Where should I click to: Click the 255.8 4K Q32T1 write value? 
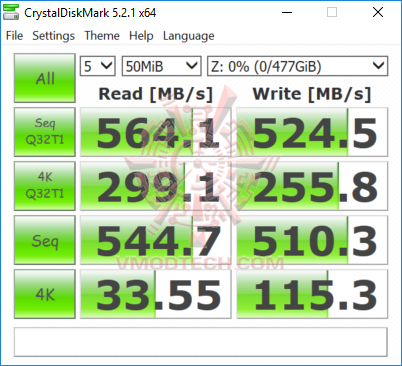click(312, 186)
